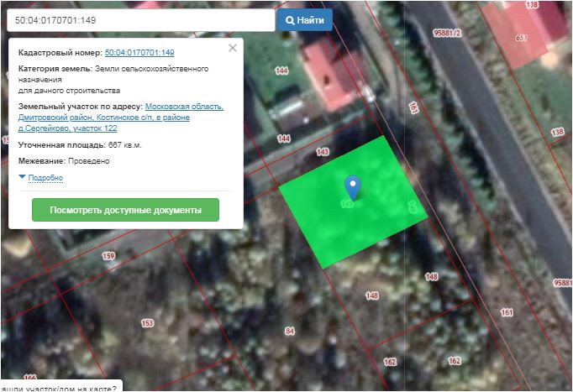This screenshot has width=573, height=392.
Task: Close the cadastral info popup
Action: click(233, 48)
